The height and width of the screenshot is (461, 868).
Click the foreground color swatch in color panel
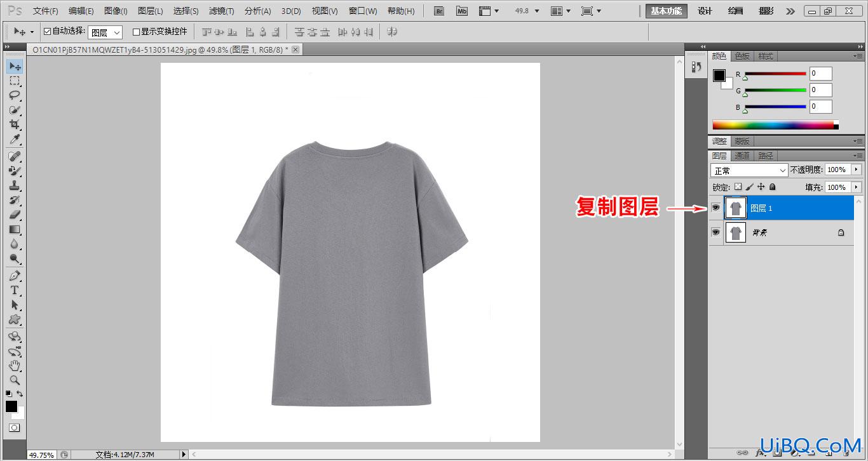point(719,76)
